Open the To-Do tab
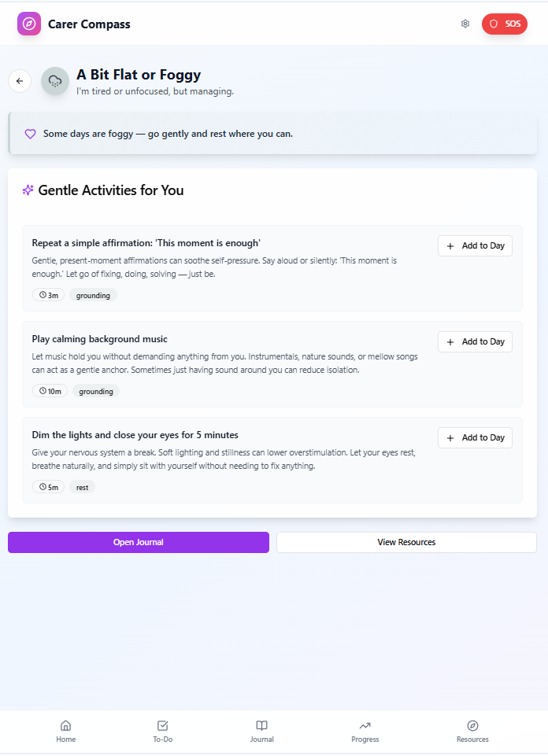The width and height of the screenshot is (548, 756). point(163,731)
